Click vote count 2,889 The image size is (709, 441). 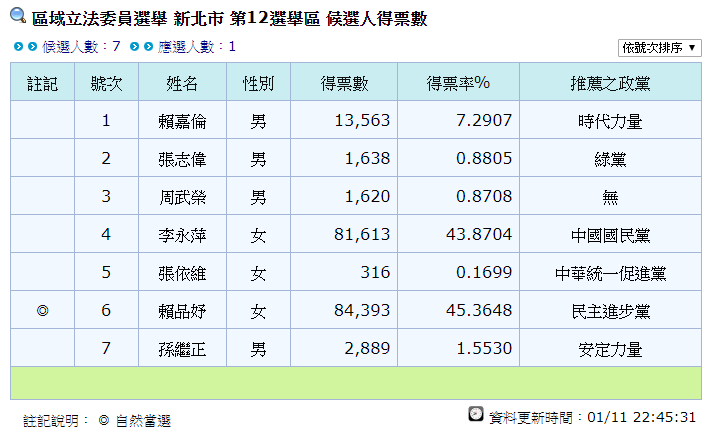367,349
